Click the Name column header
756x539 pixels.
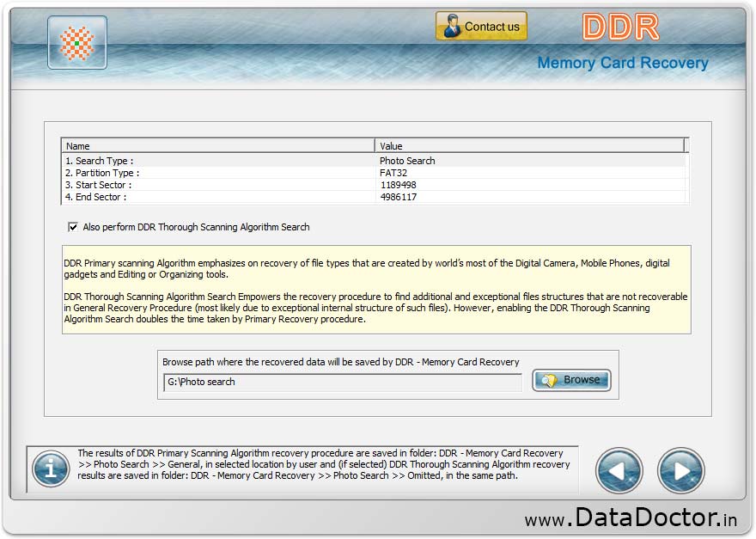[218, 146]
